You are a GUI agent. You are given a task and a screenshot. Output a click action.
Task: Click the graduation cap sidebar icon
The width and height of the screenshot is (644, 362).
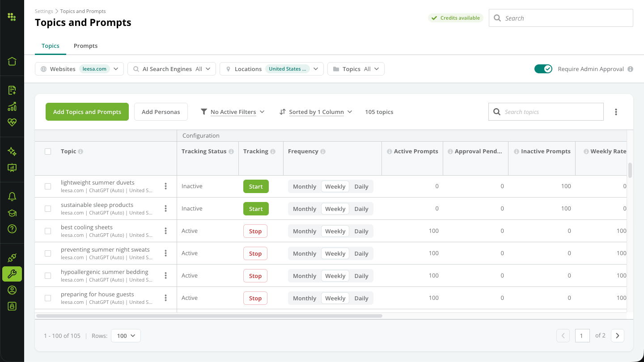(12, 213)
